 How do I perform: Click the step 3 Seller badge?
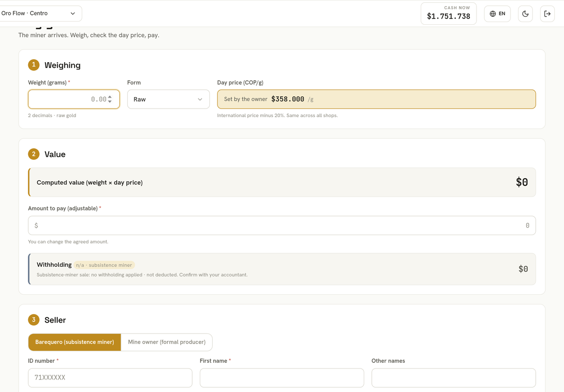34,320
